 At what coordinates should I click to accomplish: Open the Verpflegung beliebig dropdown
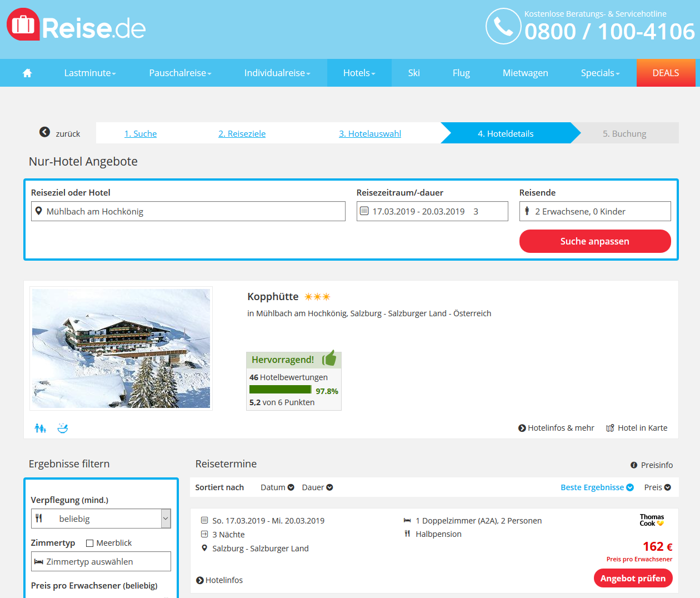(101, 519)
